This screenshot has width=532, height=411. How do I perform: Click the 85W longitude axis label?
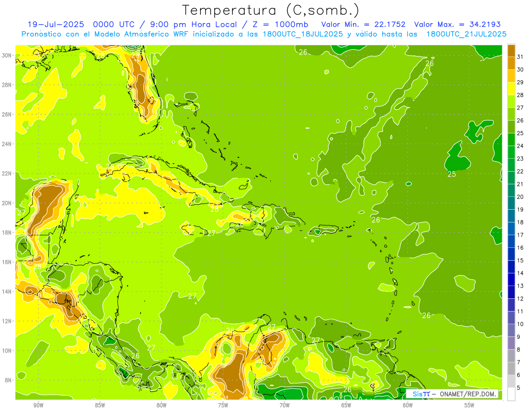[100, 406]
